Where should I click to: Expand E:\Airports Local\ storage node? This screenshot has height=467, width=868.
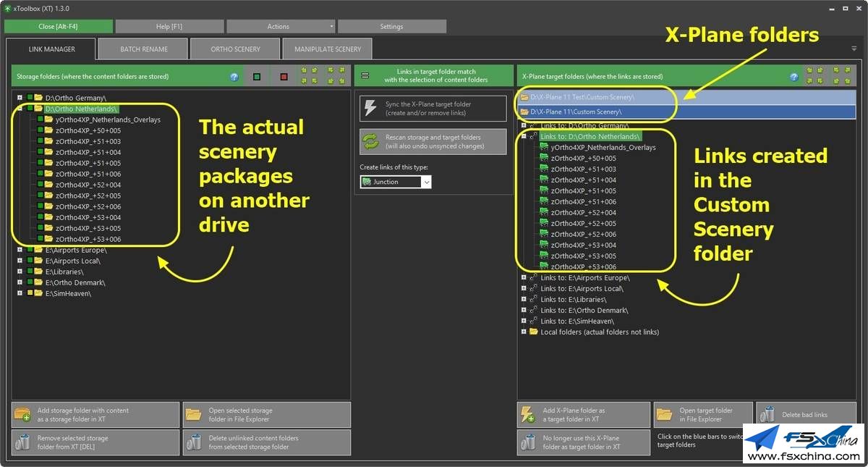tap(20, 261)
